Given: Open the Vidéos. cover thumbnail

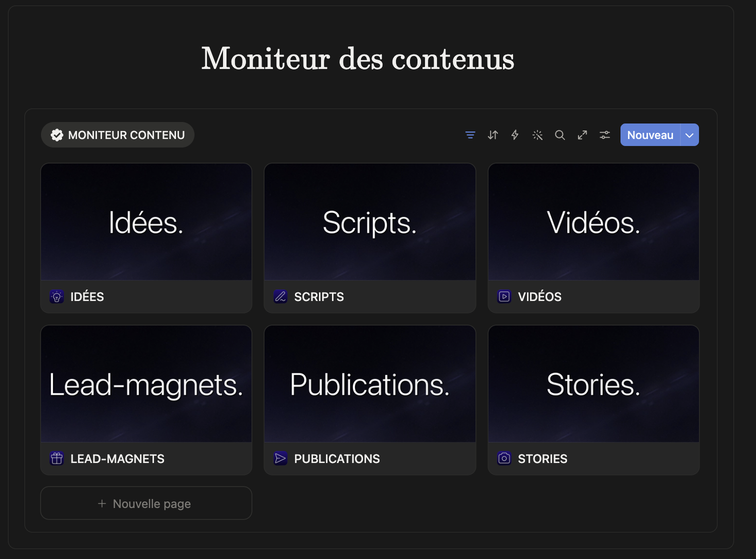Looking at the screenshot, I should tap(593, 222).
